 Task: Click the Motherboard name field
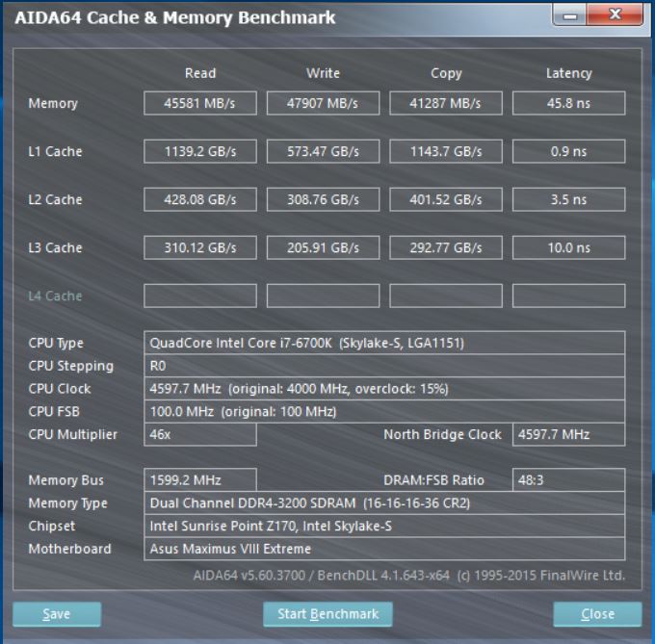(x=383, y=549)
